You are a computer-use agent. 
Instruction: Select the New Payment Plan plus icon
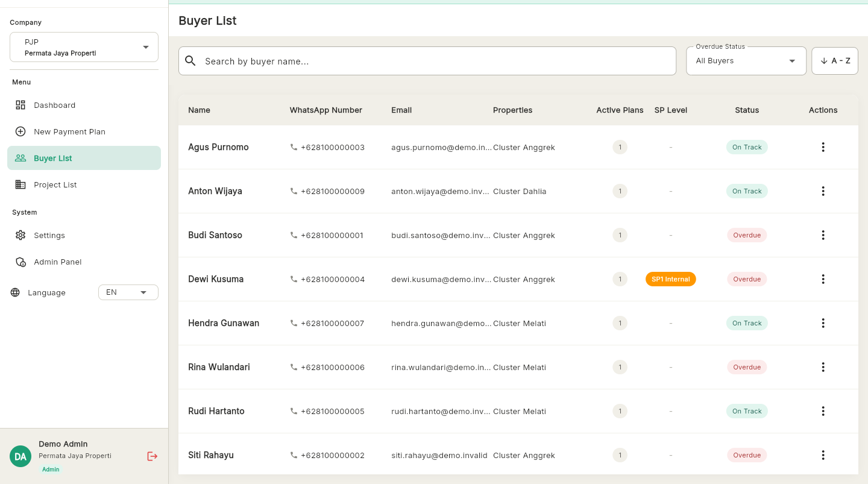20,131
